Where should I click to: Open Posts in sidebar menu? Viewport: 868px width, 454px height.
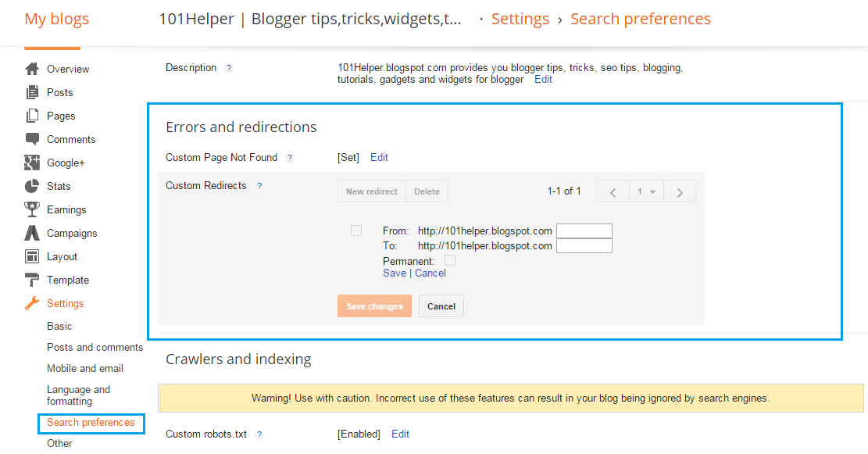coord(60,92)
